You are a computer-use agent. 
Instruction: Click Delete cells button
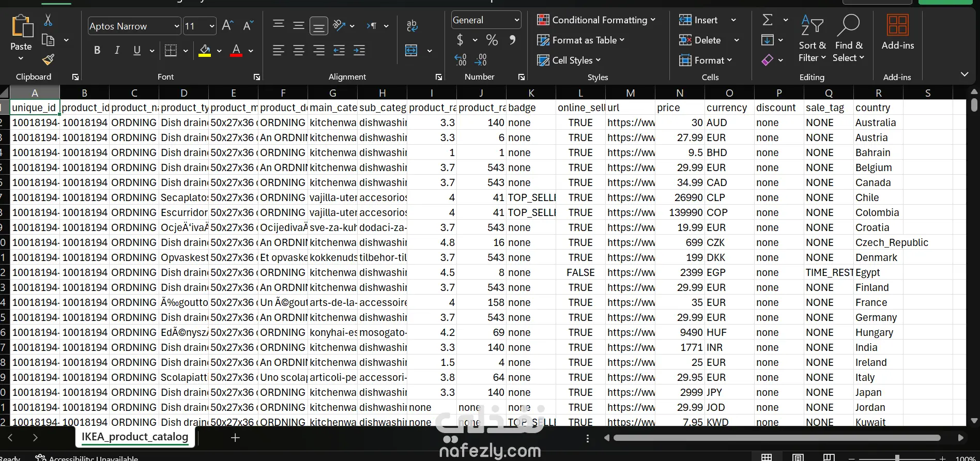tap(700, 40)
